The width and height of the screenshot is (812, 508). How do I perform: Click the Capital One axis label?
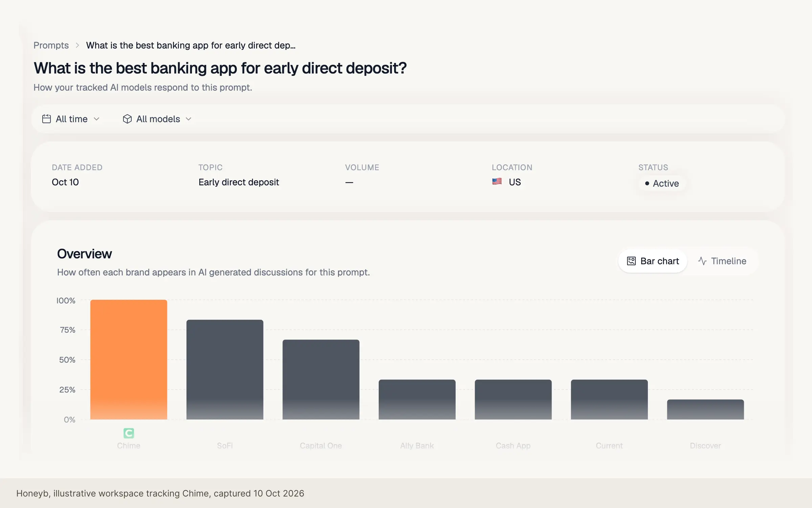[321, 446]
